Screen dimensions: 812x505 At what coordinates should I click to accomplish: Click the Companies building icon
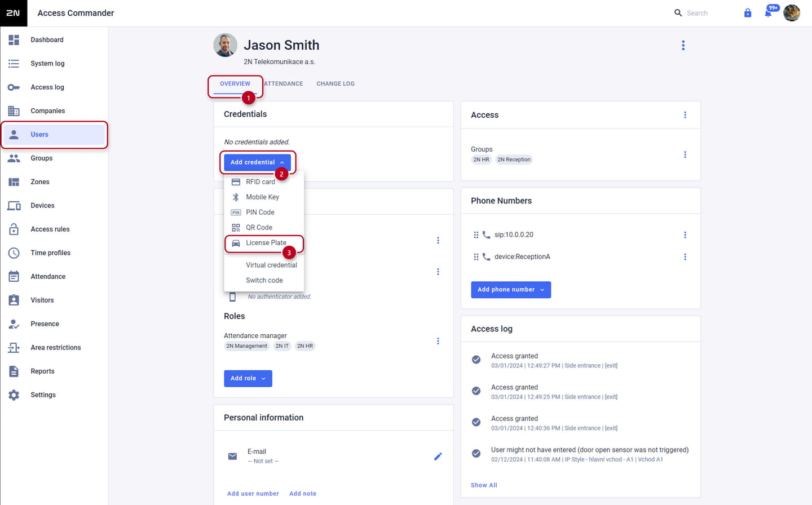[x=14, y=111]
